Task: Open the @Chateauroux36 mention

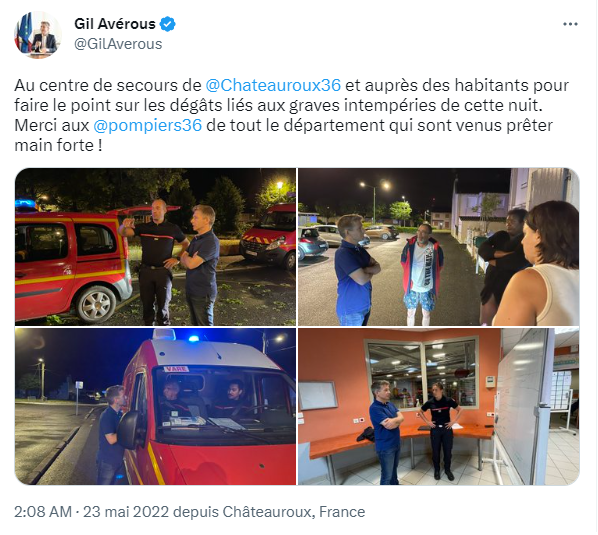Action: tap(273, 85)
